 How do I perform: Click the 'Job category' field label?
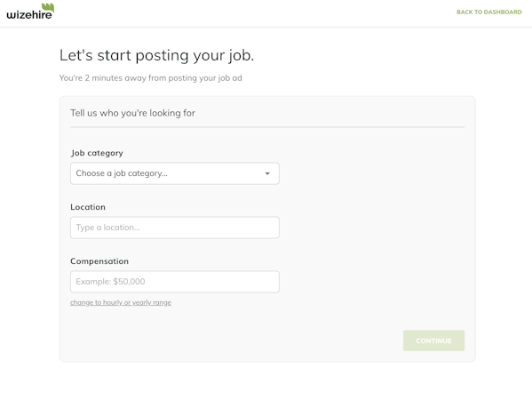coord(97,153)
